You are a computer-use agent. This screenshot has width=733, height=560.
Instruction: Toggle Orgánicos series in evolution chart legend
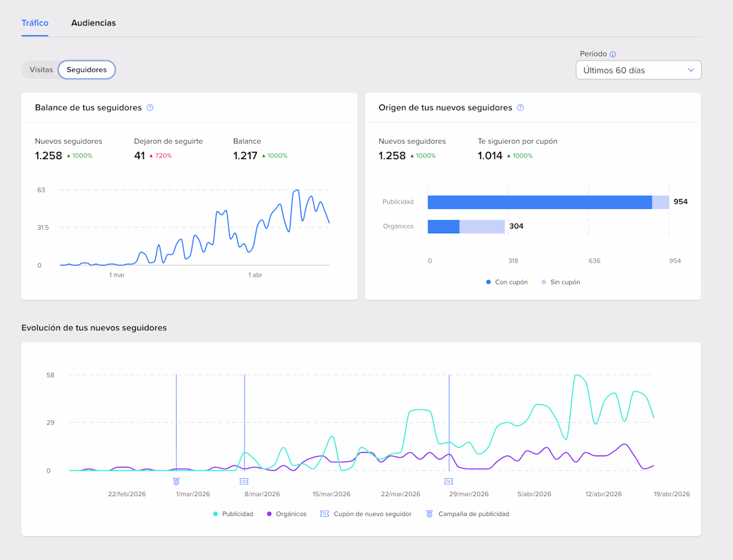pyautogui.click(x=287, y=514)
